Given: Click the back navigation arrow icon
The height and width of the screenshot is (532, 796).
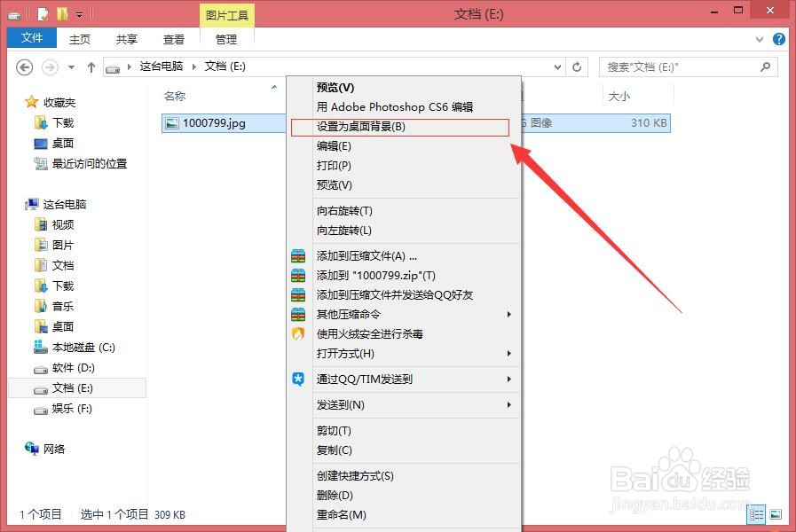Looking at the screenshot, I should [x=24, y=67].
